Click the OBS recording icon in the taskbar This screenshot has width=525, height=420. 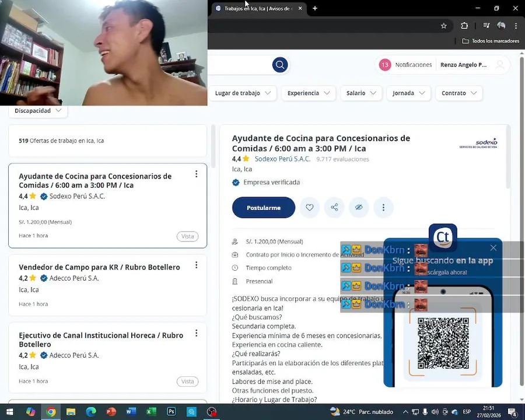212,412
